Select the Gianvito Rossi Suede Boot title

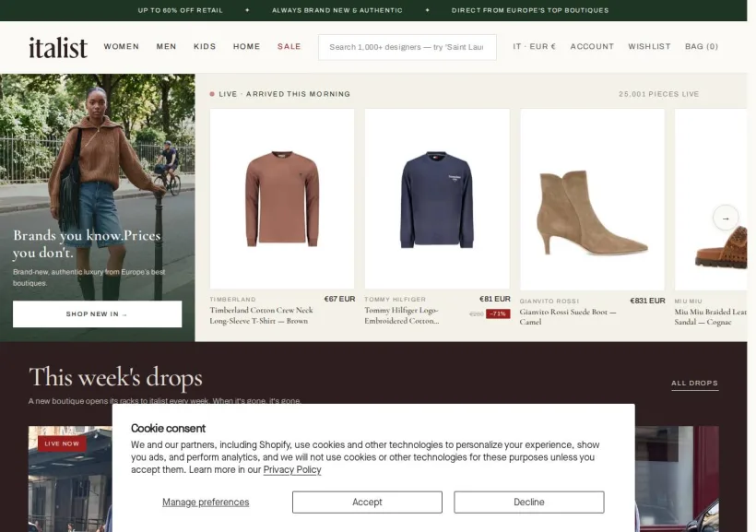[x=568, y=317]
